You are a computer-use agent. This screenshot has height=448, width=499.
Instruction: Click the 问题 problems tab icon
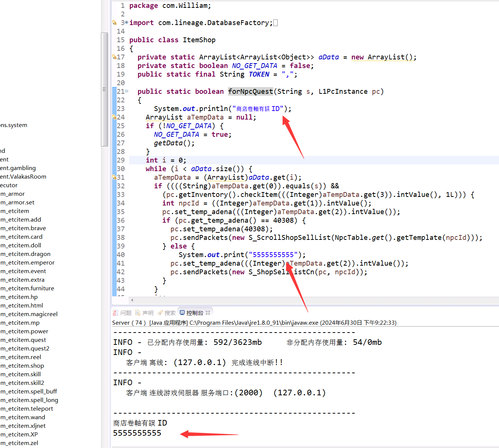pos(115,313)
